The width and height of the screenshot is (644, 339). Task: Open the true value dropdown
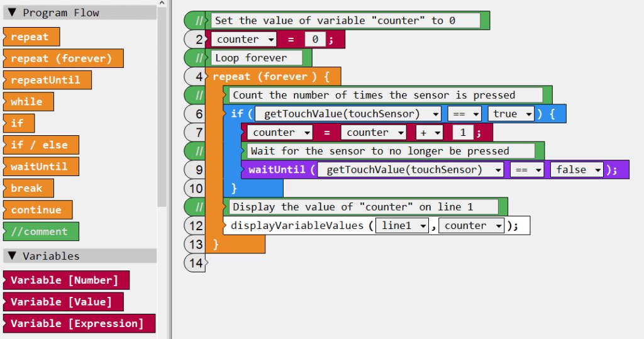pos(511,114)
